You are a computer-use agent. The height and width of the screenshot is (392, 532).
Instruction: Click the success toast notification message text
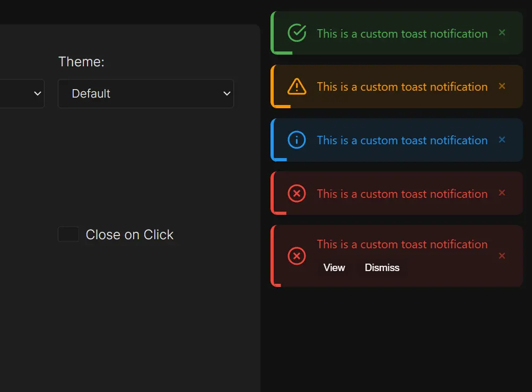coord(402,33)
